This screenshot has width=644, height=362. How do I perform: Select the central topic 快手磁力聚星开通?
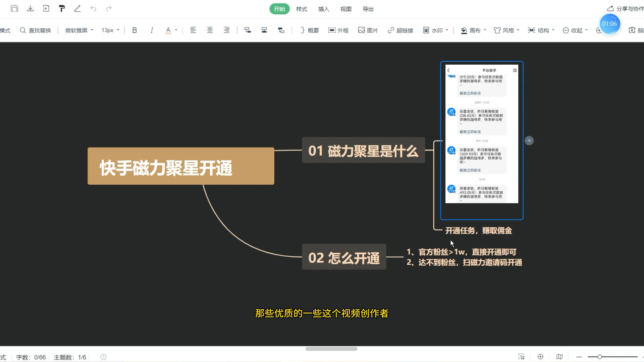coord(181,166)
